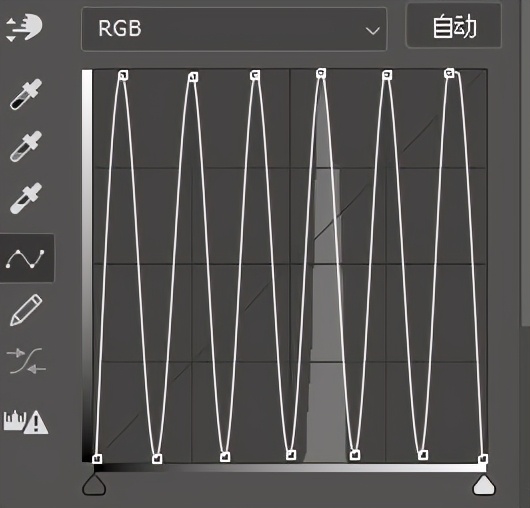Select the fourth top curve peak point
Image resolution: width=530 pixels, height=508 pixels.
pyautogui.click(x=321, y=73)
